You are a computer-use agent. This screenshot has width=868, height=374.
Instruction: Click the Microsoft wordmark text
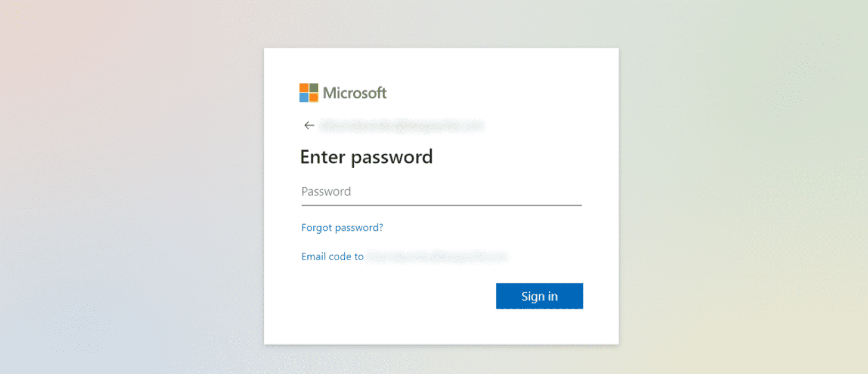coord(355,92)
